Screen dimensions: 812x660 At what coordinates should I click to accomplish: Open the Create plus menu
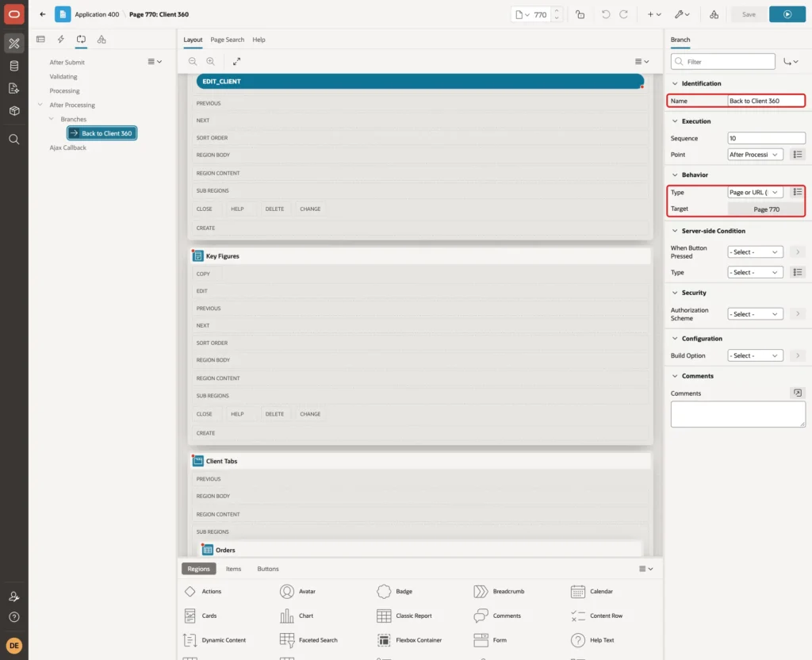(654, 14)
